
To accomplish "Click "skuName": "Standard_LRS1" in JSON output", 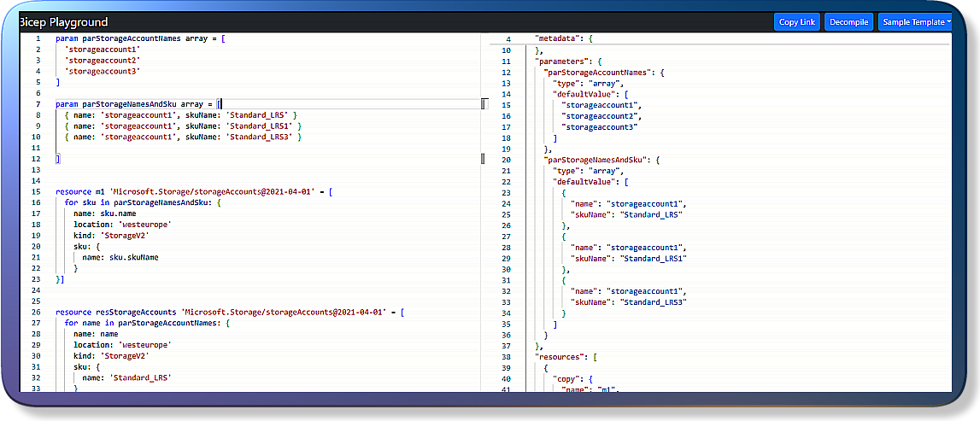I will coord(629,258).
